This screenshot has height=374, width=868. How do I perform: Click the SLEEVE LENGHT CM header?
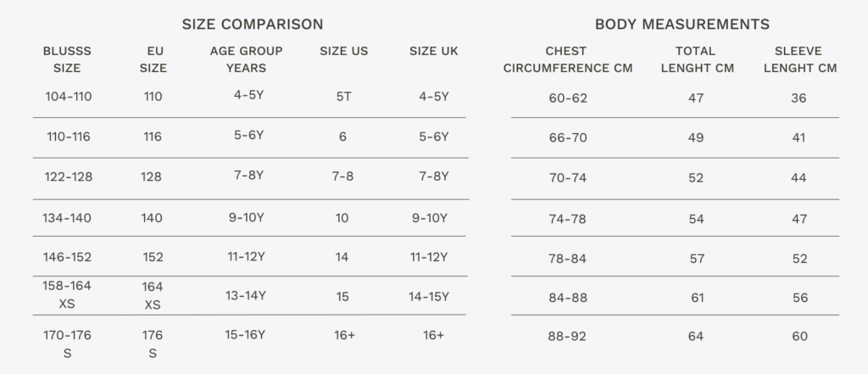click(799, 59)
